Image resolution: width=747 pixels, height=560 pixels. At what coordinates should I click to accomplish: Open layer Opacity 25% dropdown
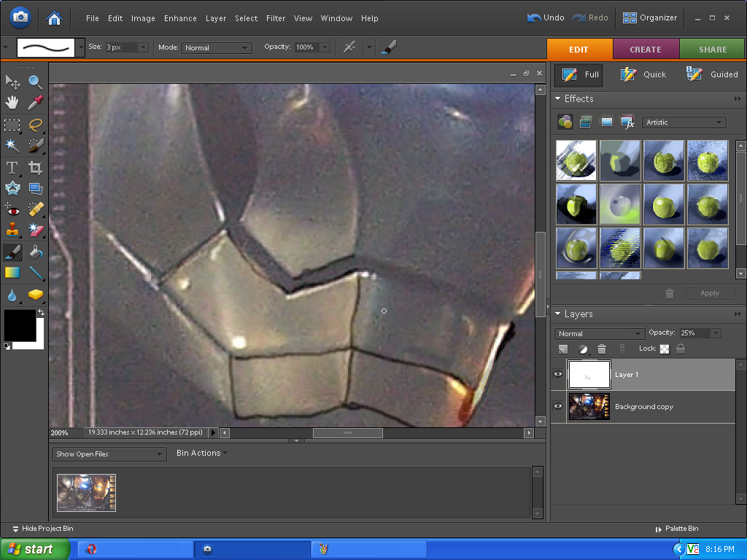(x=716, y=333)
